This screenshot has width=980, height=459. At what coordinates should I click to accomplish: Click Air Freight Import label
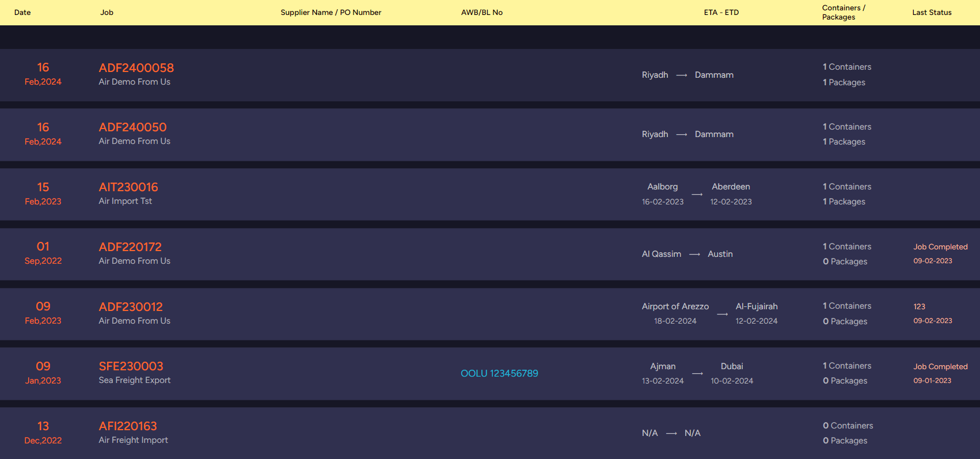133,440
